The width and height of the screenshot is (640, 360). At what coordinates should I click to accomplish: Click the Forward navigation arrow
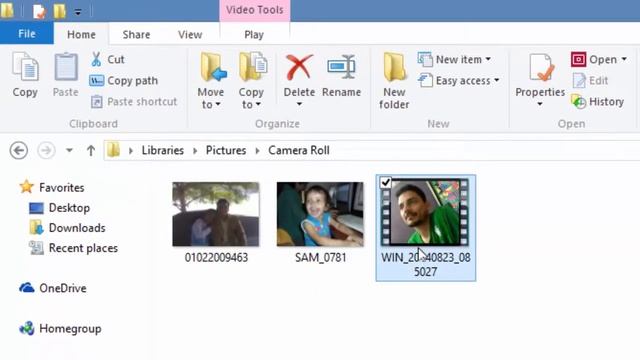[x=46, y=151]
